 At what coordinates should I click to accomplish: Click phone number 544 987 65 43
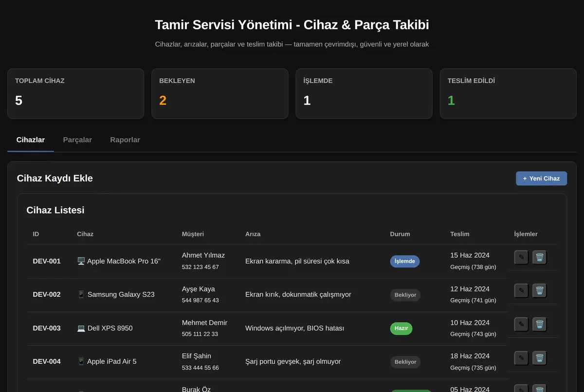(201, 301)
